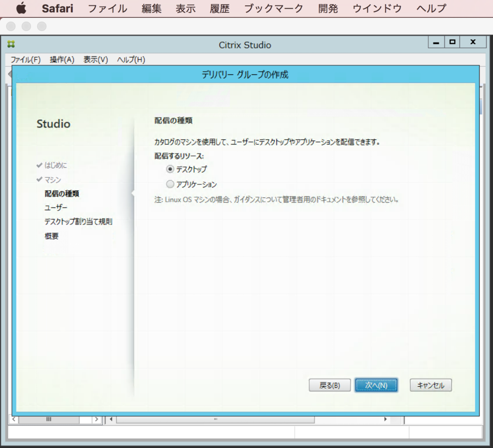Open the ブックマーク menu in the macOS menu bar
The image size is (493, 448).
(x=273, y=9)
